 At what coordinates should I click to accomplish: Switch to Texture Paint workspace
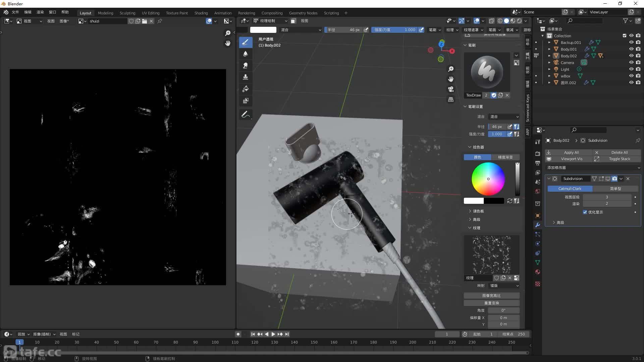pyautogui.click(x=177, y=13)
